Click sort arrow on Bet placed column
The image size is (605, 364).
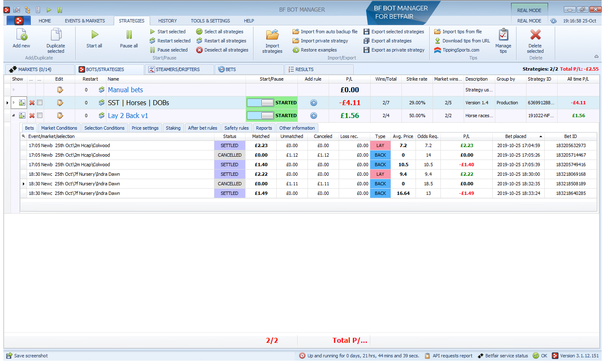[541, 136]
